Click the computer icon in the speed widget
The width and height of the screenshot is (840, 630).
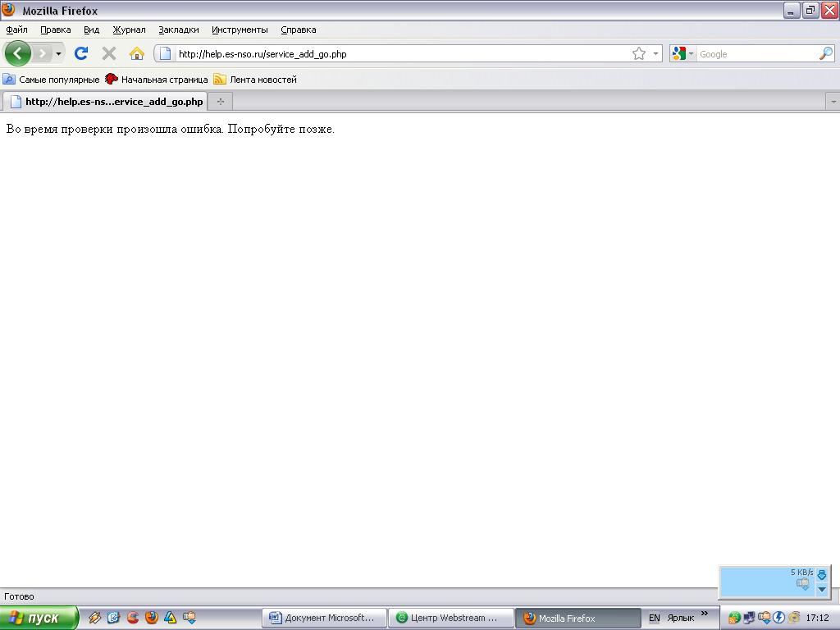click(803, 584)
